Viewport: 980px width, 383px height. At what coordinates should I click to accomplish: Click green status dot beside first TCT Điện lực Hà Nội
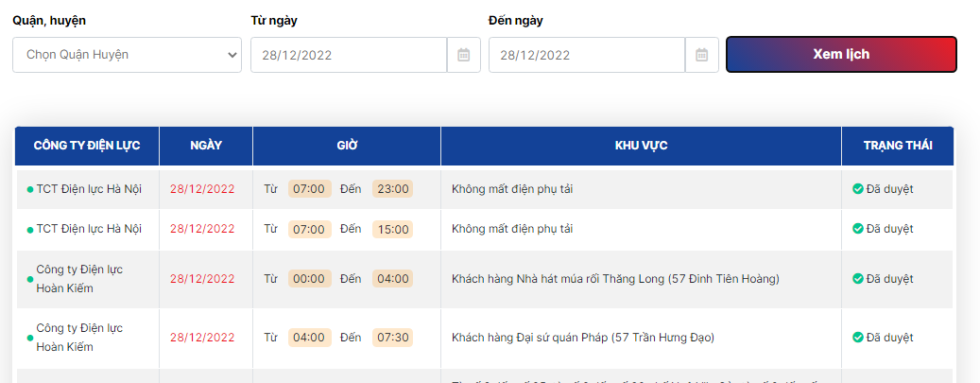pyautogui.click(x=30, y=190)
